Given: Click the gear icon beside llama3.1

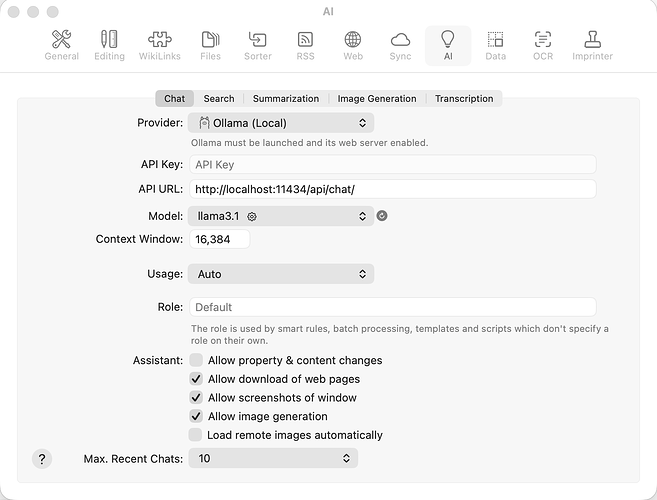Looking at the screenshot, I should [x=252, y=217].
